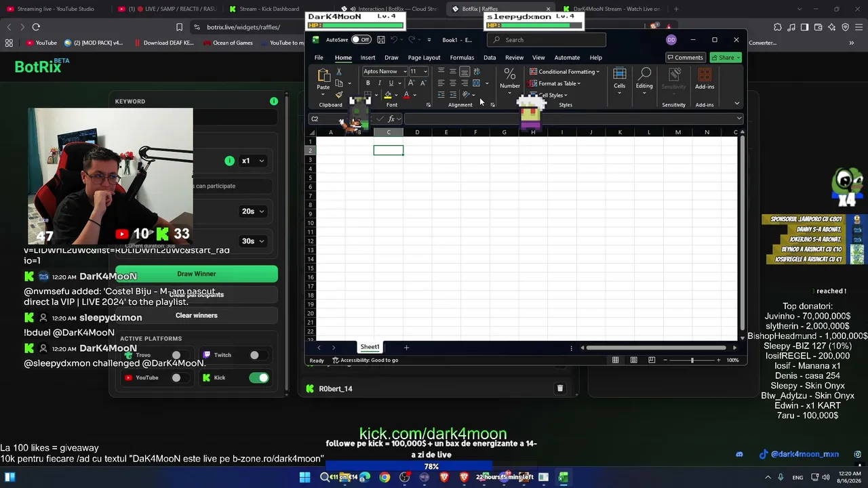Open the Add-ins icon in Excel ribbon
Viewport: 868px width, 488px height.
point(705,79)
